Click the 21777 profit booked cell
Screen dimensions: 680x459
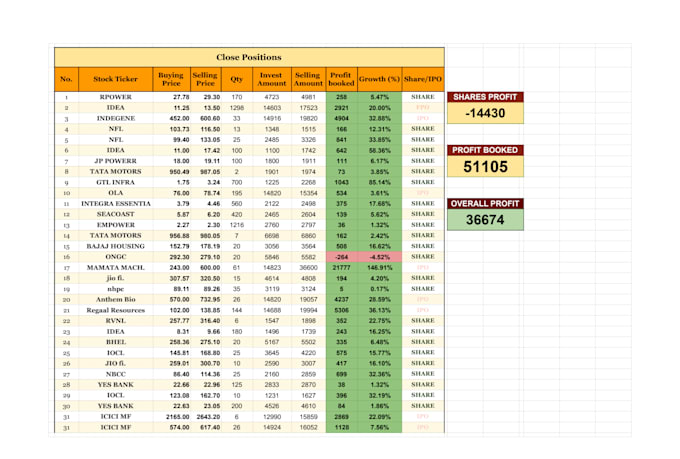(x=341, y=267)
